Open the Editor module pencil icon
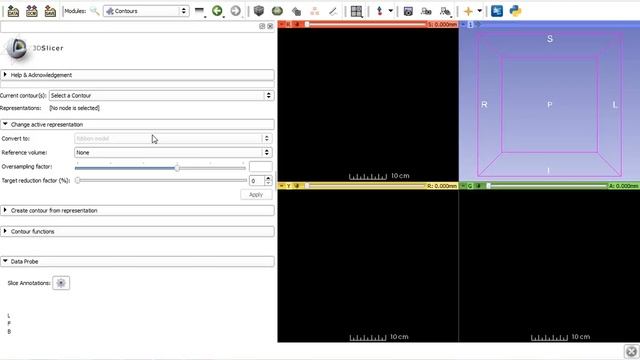 [333, 11]
